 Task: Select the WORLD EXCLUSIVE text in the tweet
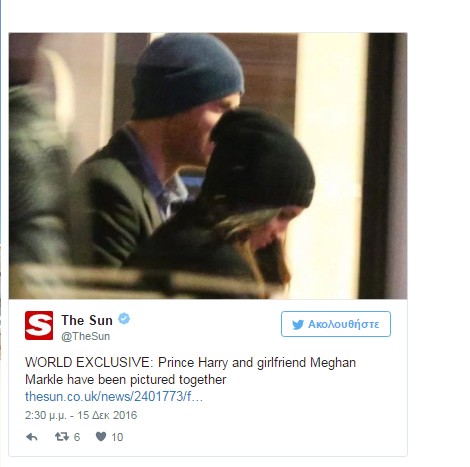pyautogui.click(x=89, y=362)
